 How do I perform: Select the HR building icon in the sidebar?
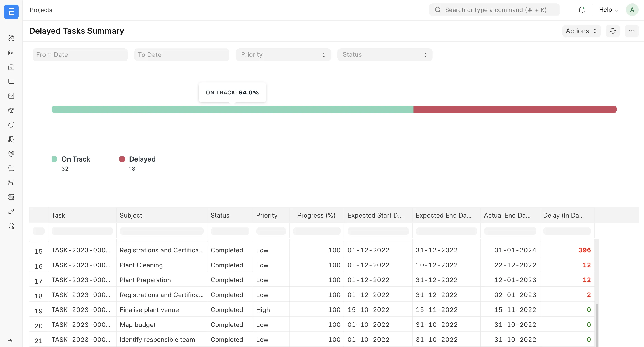pos(11,139)
